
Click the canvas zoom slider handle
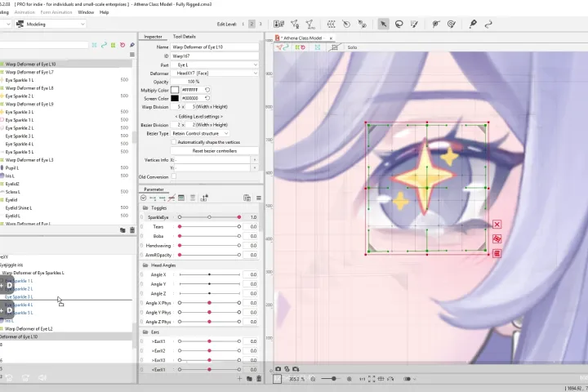[x=333, y=379]
